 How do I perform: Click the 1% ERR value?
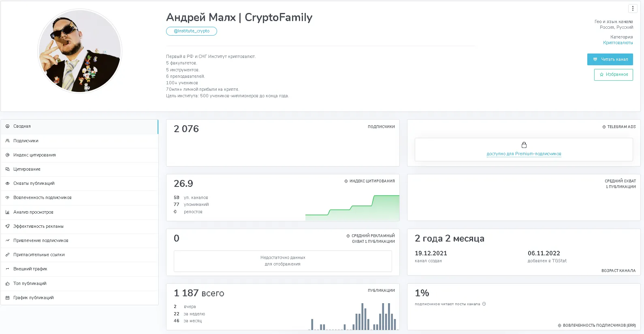click(422, 293)
